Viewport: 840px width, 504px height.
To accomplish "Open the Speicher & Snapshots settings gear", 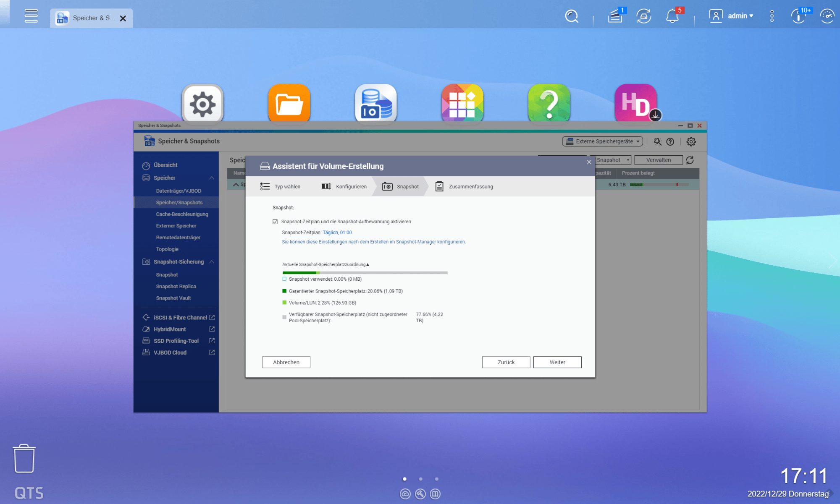I will click(691, 142).
